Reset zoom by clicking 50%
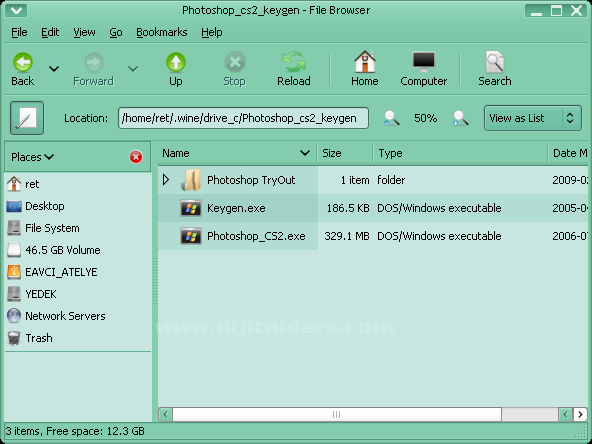Image resolution: width=592 pixels, height=444 pixels. point(426,118)
